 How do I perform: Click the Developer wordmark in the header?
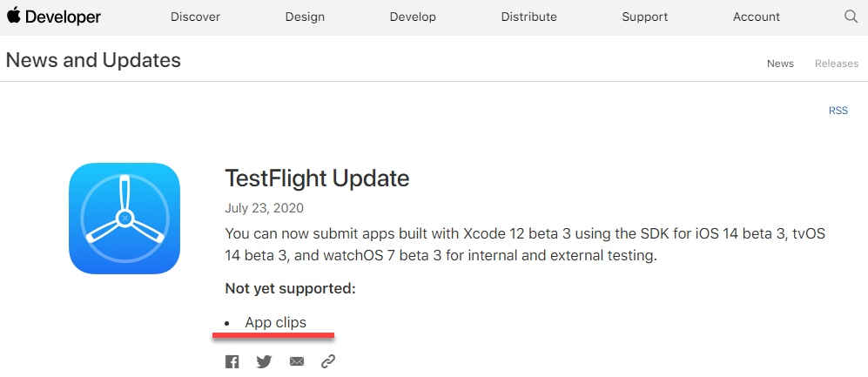[63, 17]
